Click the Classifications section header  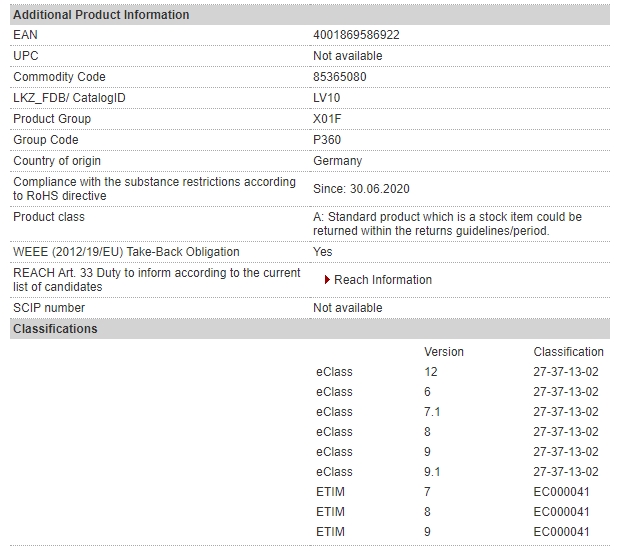[55, 329]
